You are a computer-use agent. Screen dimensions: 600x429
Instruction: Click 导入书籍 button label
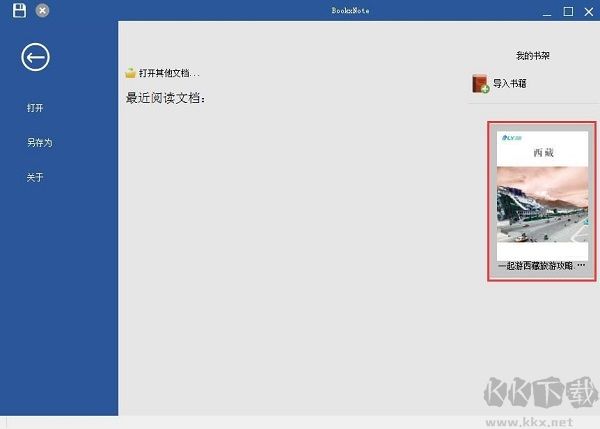tap(510, 83)
